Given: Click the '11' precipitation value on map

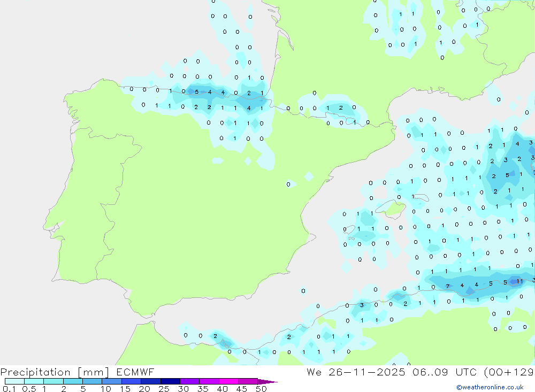Looking at the screenshot, I should (x=519, y=281).
